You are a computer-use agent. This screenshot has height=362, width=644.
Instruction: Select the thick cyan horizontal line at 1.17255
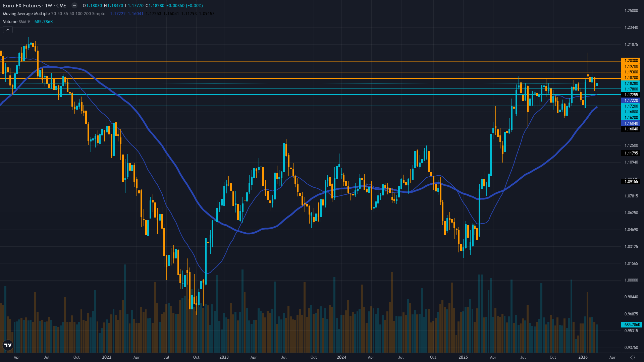310,95
